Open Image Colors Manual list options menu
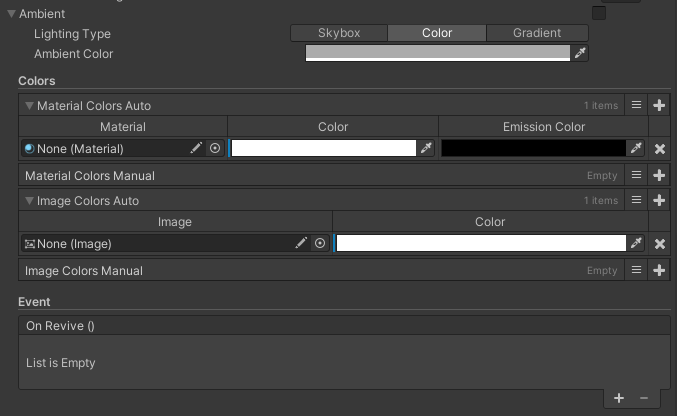The width and height of the screenshot is (677, 416). click(636, 270)
